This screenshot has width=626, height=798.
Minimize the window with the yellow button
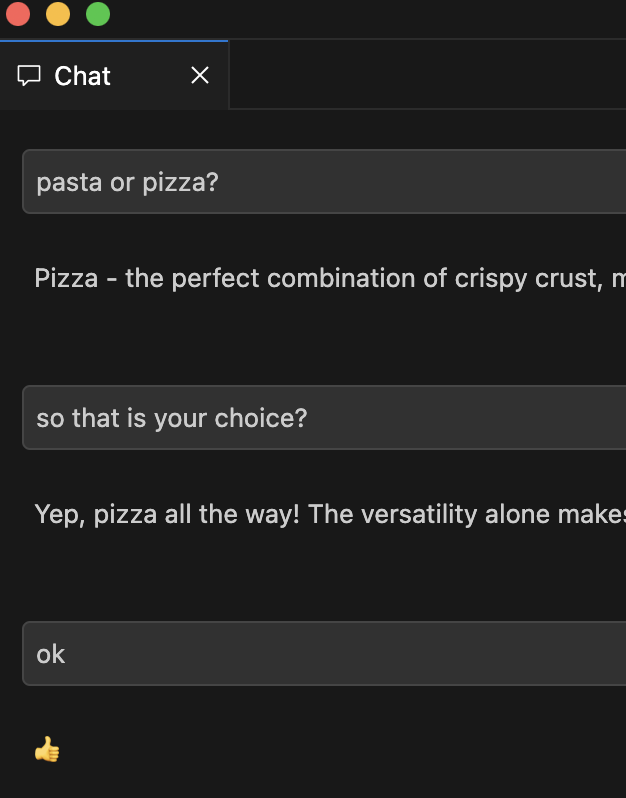[x=58, y=14]
